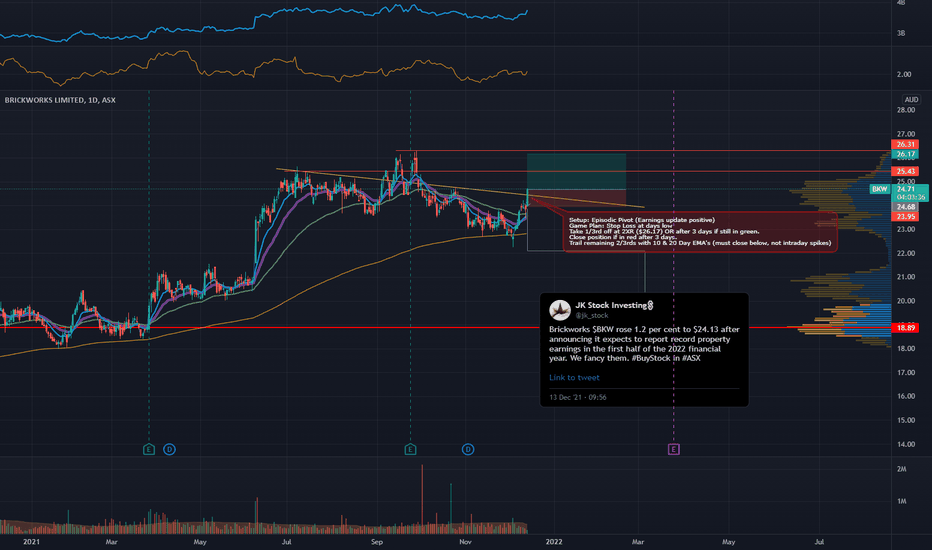Screen dimensions: 932x550
Task: Click the Nov label on the time axis
Action: [x=465, y=542]
